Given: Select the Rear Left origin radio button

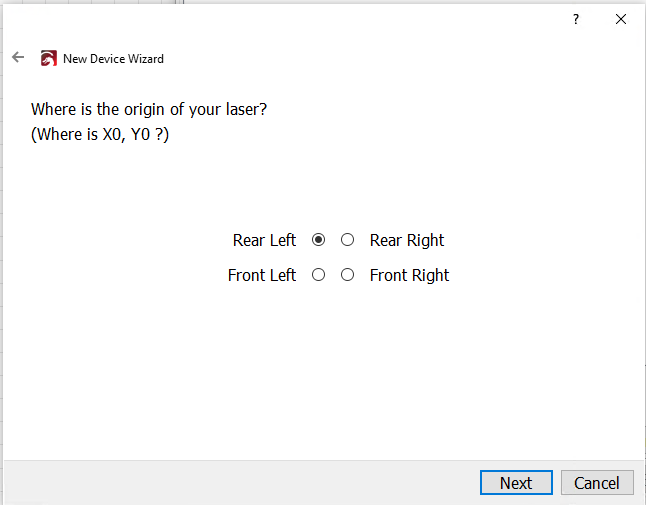Looking at the screenshot, I should pyautogui.click(x=318, y=240).
